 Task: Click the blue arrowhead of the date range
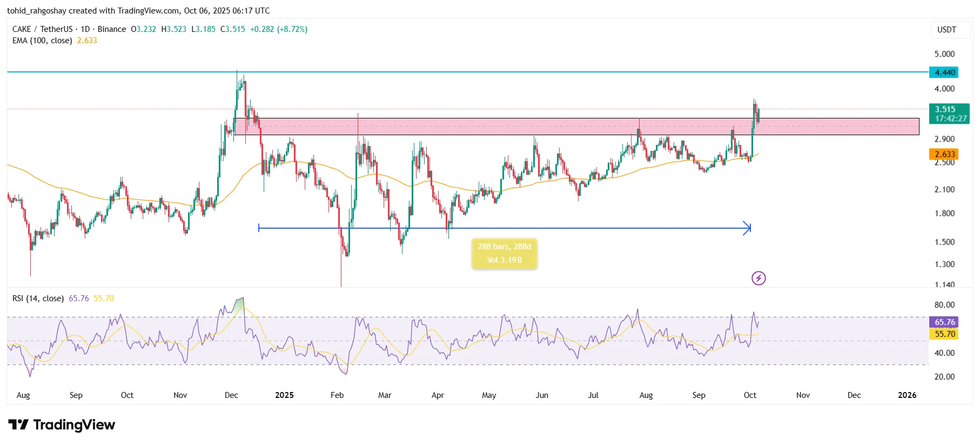click(x=747, y=228)
